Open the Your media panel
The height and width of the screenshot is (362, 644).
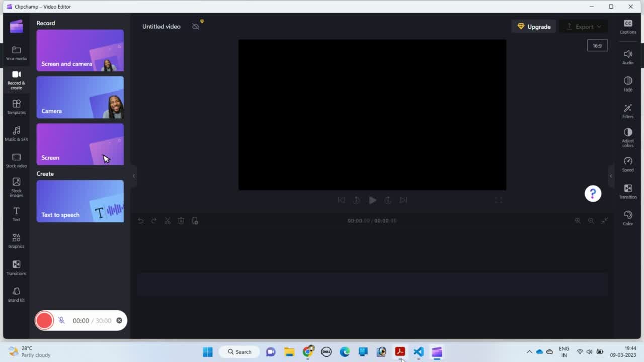click(16, 53)
